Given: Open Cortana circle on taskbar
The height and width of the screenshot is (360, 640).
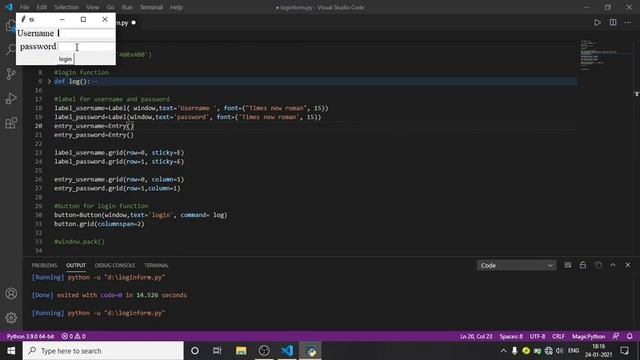Looking at the screenshot, I should coord(195,351).
